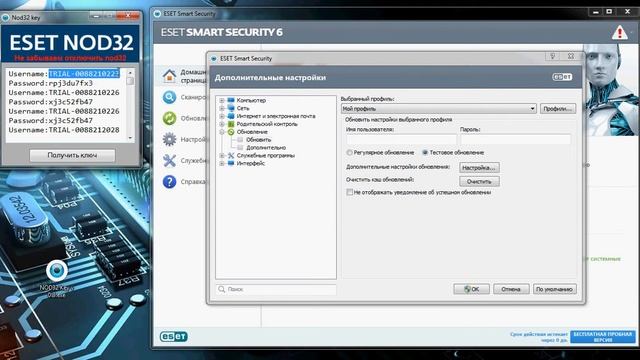Click the БЕСПЛАТНАЯ ПРОБНАЯ ВЕРСИЯ blue button
Screen dimensions: 640x360
[602, 337]
